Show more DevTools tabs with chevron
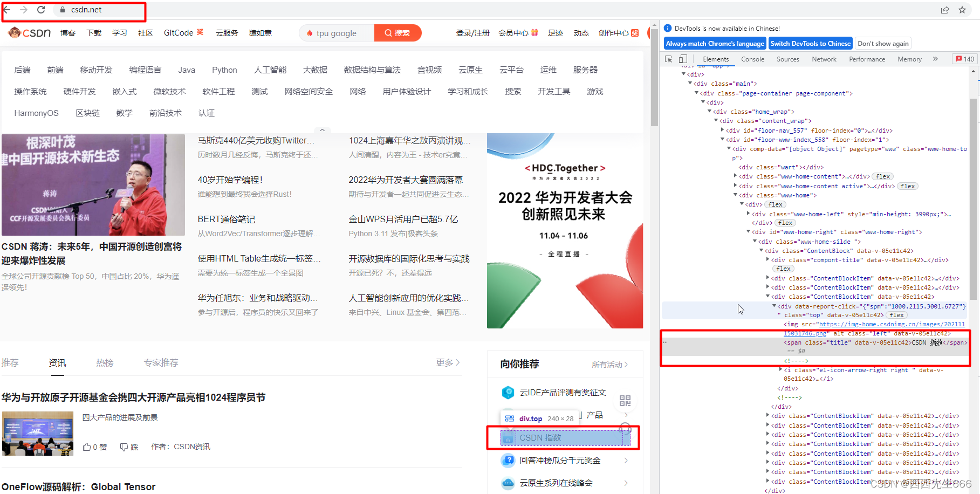This screenshot has height=494, width=980. tap(935, 59)
